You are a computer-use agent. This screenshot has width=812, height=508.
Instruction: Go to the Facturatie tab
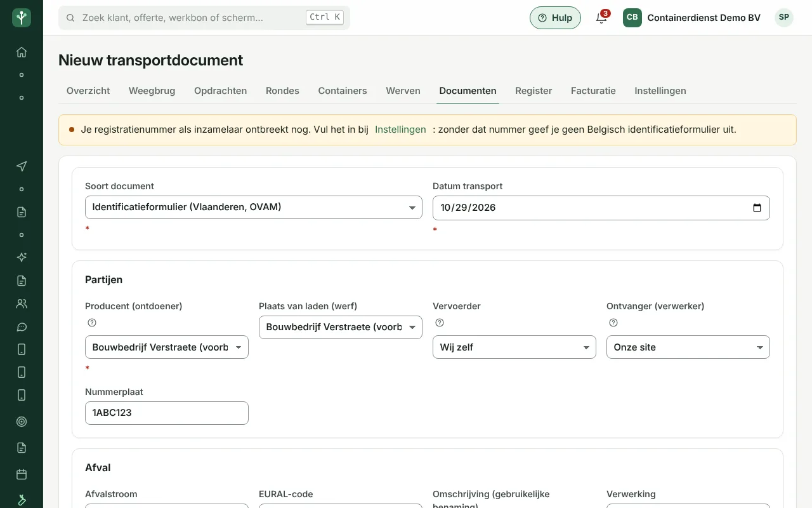pyautogui.click(x=593, y=91)
